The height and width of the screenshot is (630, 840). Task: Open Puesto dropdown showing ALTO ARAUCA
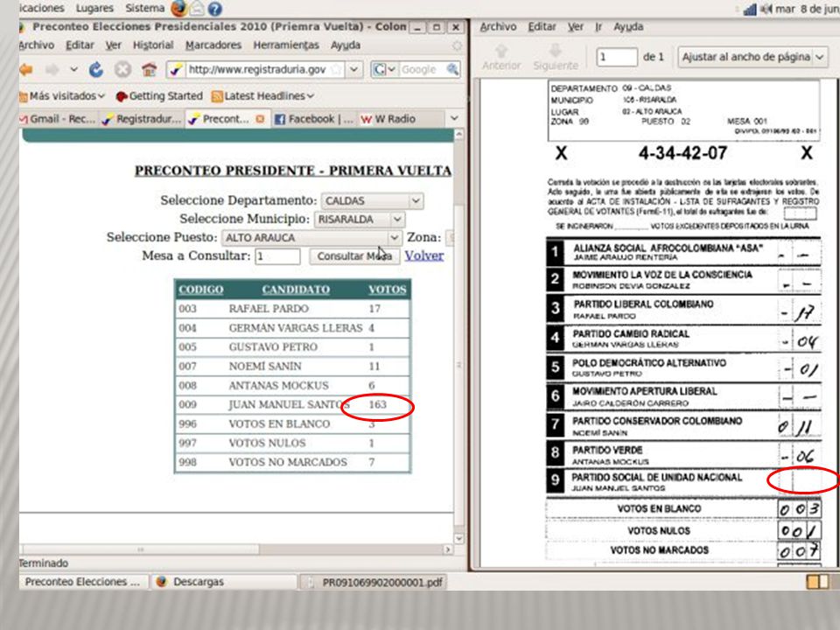[x=311, y=237]
